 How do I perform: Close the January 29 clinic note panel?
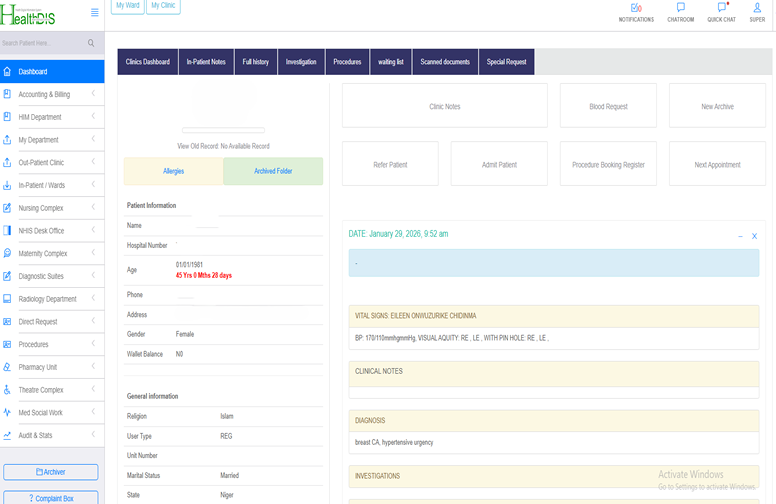tap(755, 236)
